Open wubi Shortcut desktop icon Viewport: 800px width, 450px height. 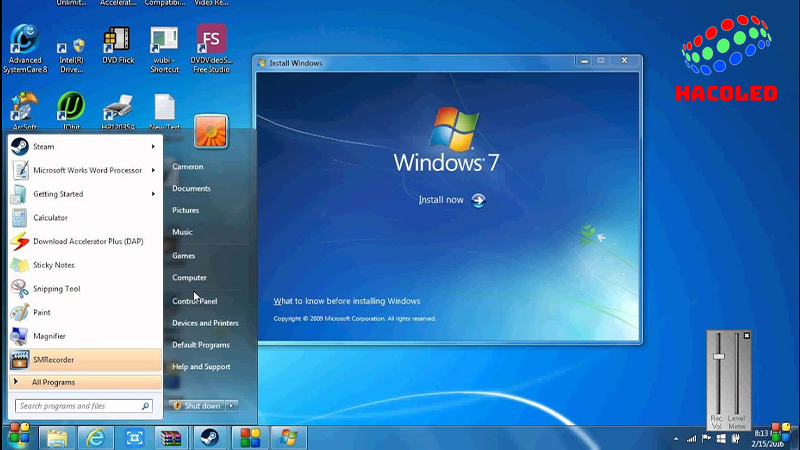click(x=164, y=50)
